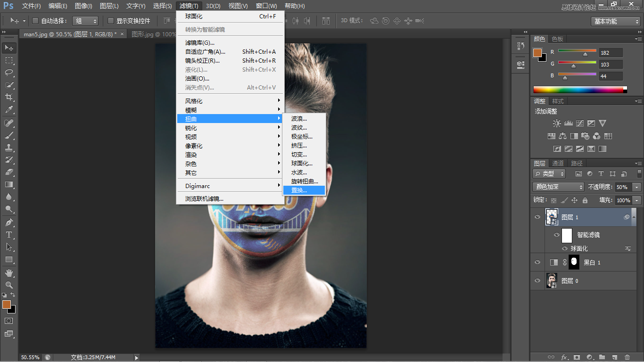Click the delete layer trash icon
This screenshot has height=362, width=644.
pos(627,357)
